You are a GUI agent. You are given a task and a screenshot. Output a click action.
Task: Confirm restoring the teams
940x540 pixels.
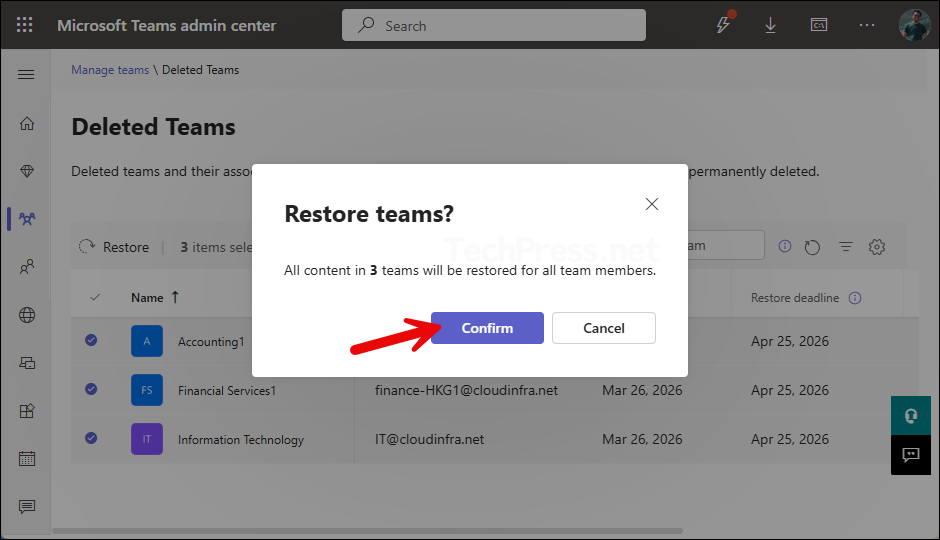[487, 328]
